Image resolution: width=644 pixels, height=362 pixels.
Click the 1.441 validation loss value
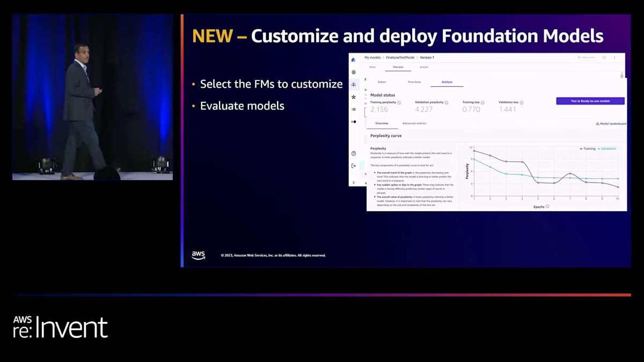pos(507,109)
